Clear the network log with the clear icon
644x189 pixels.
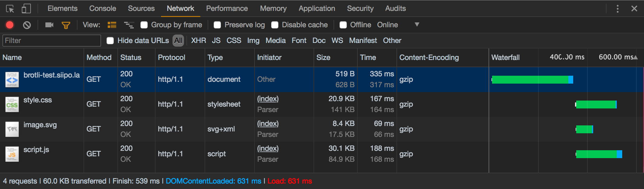(27, 25)
